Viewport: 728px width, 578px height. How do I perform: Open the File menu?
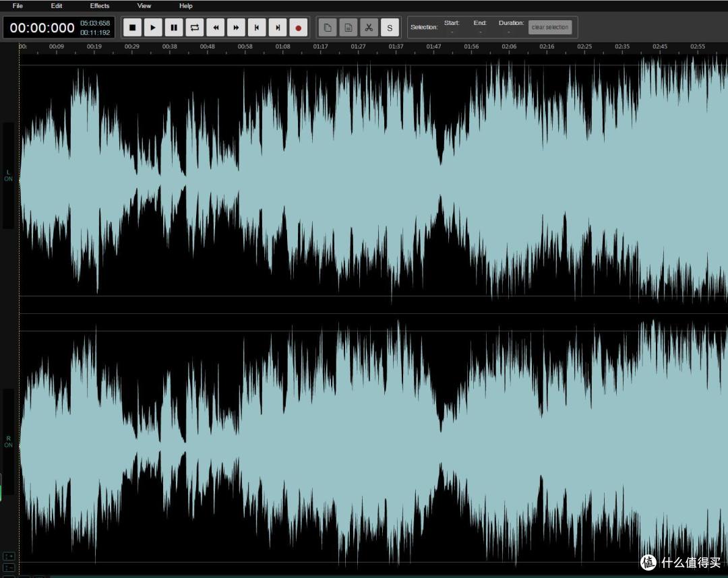point(18,5)
